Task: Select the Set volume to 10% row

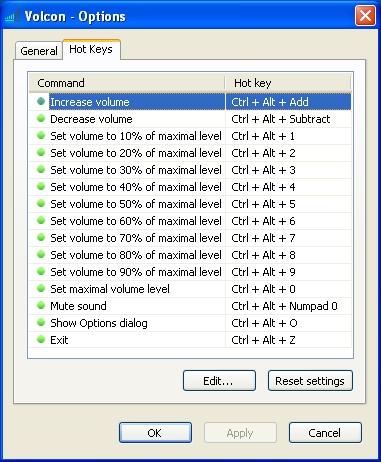Action: click(190, 136)
